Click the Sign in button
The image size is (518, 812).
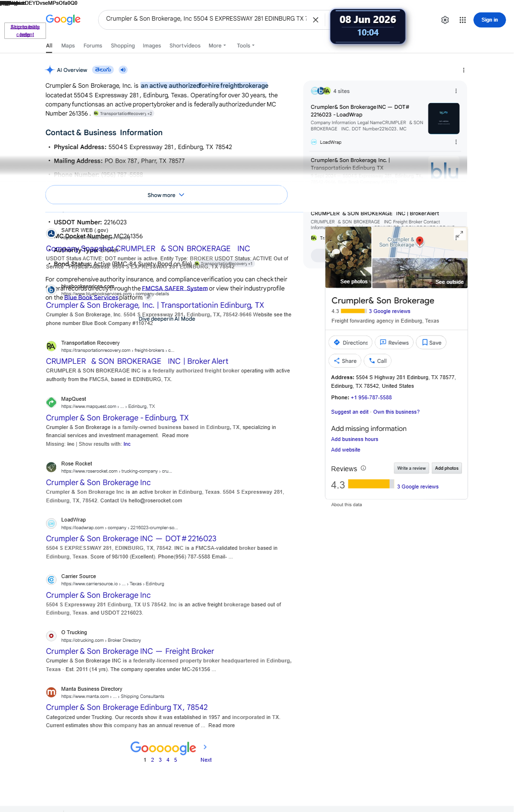(x=489, y=20)
